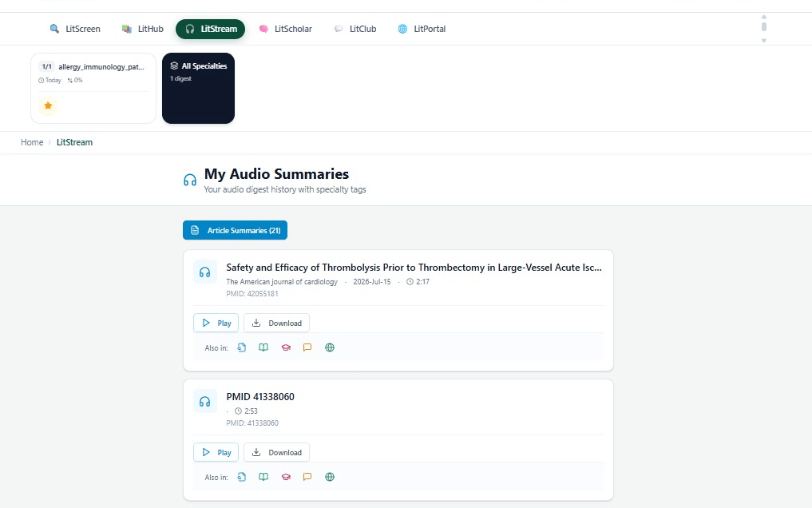This screenshot has width=812, height=508.
Task: Click the scroll down arrow at top right
Action: pos(764,41)
